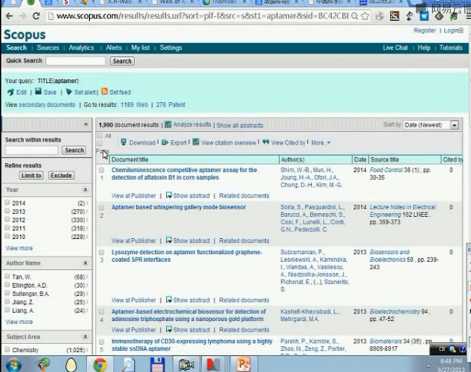Open the Live Chat link
This screenshot has width=471, height=372.
tap(395, 48)
